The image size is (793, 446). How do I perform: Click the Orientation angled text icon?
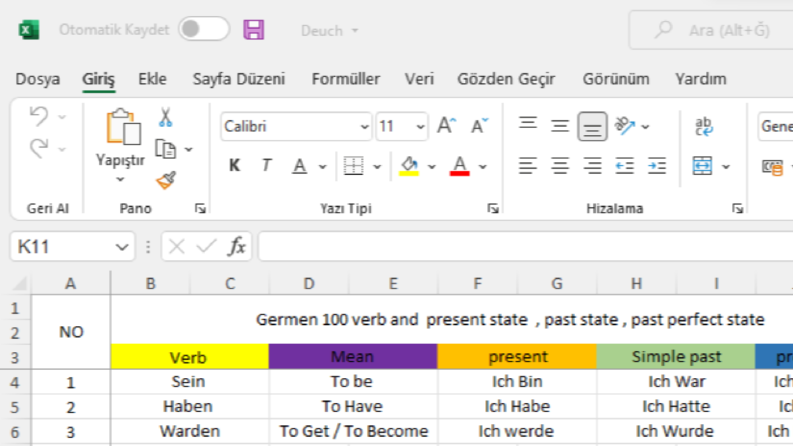(x=625, y=126)
